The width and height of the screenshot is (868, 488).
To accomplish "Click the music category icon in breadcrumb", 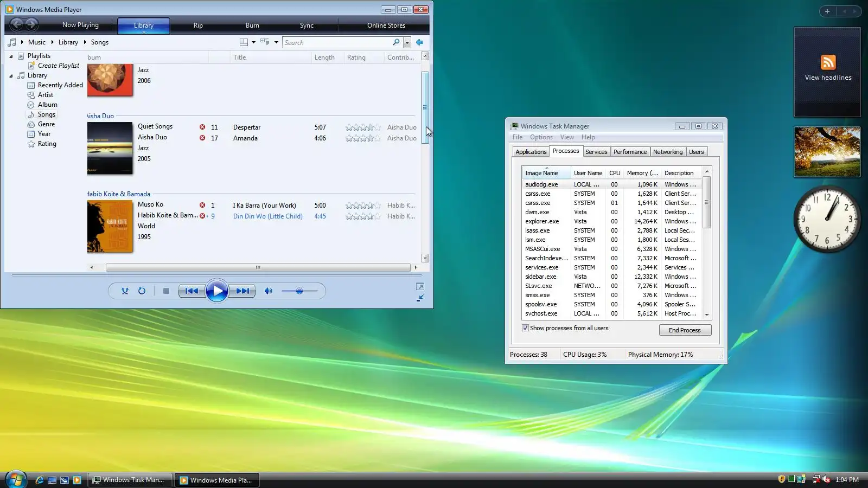I will [12, 42].
